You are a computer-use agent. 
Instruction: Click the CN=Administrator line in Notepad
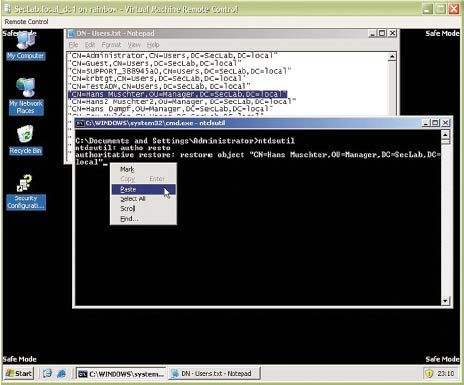point(172,56)
